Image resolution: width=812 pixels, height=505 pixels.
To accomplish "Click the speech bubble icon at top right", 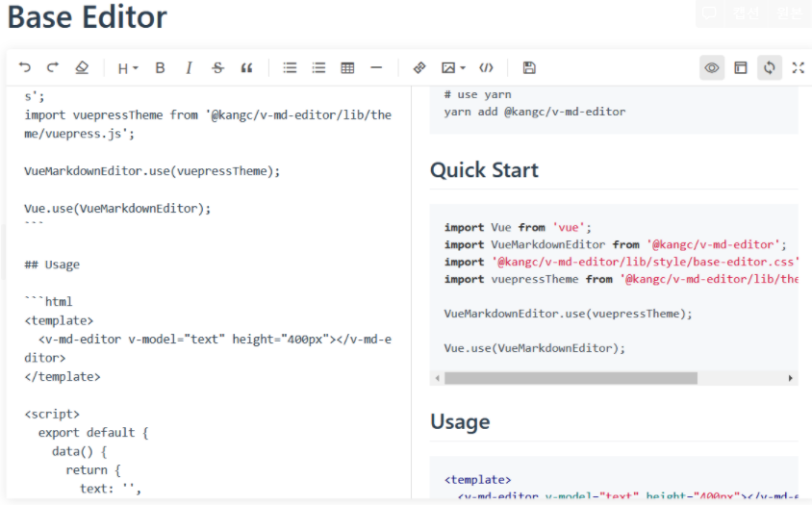I will 709,13.
